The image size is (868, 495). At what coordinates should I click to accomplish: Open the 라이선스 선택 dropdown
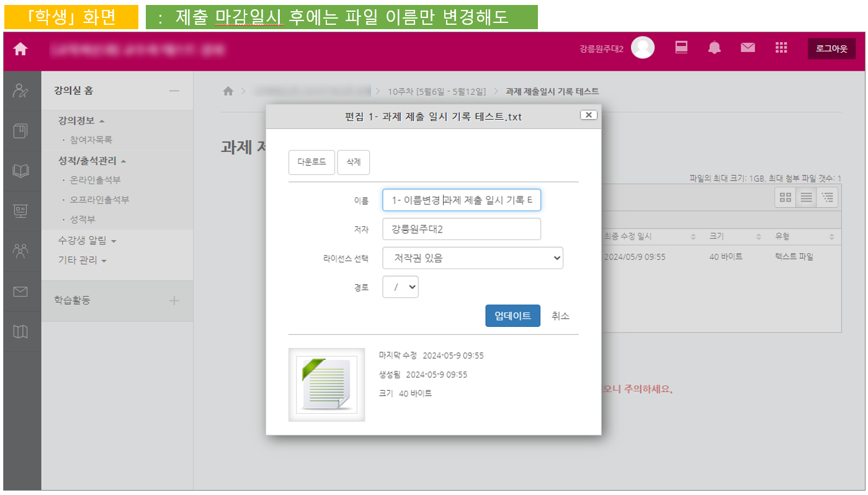472,258
